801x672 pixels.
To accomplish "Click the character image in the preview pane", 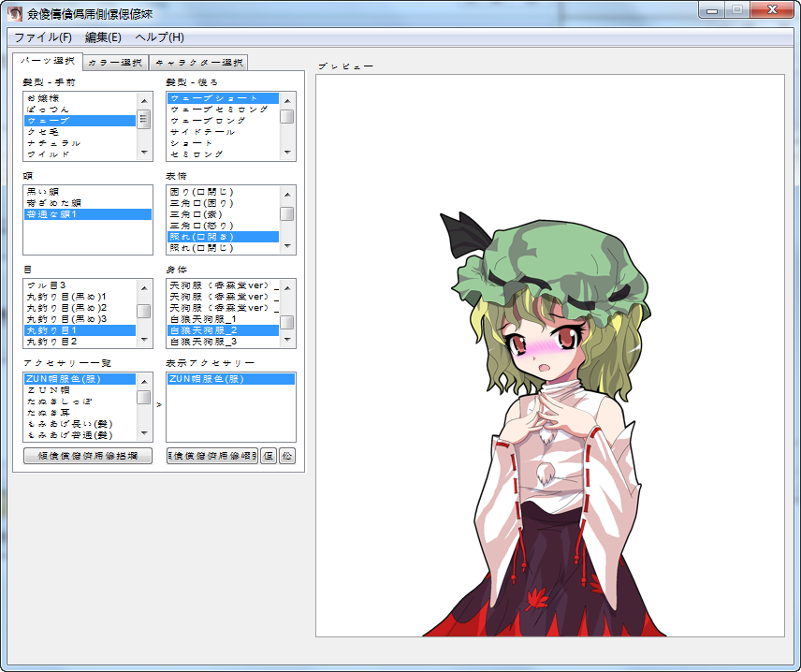I will (x=546, y=424).
